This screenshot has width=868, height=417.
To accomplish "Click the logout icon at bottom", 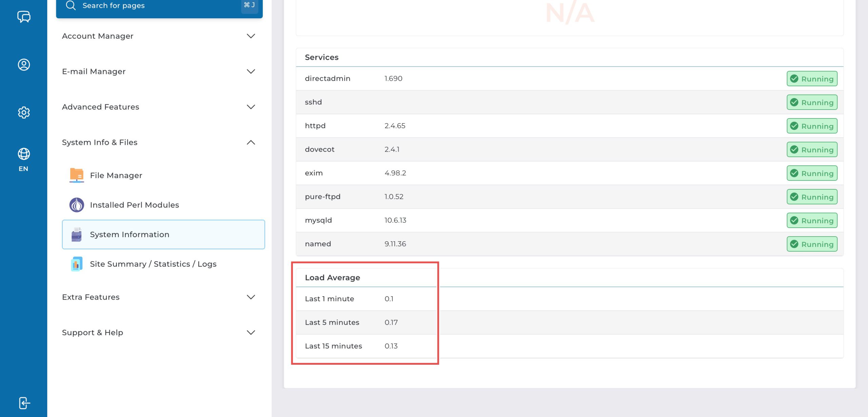I will 24,403.
